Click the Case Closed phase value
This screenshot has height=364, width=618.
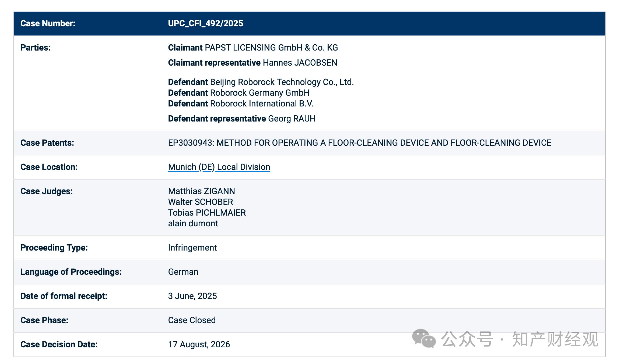192,320
